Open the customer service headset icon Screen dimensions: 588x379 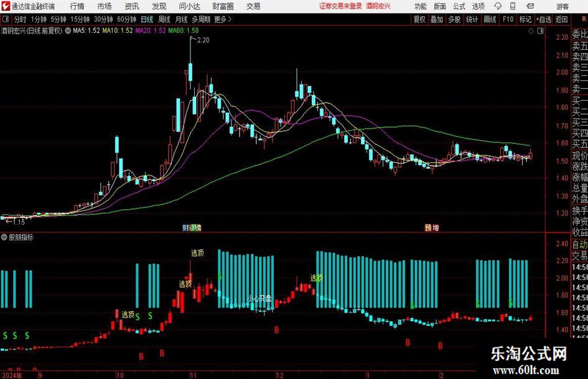click(x=498, y=6)
